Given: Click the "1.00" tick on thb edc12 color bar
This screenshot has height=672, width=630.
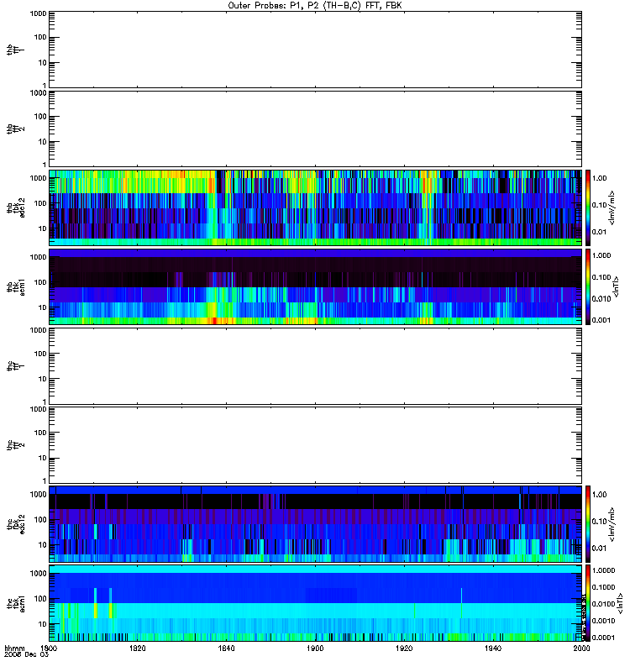Looking at the screenshot, I should coord(600,178).
